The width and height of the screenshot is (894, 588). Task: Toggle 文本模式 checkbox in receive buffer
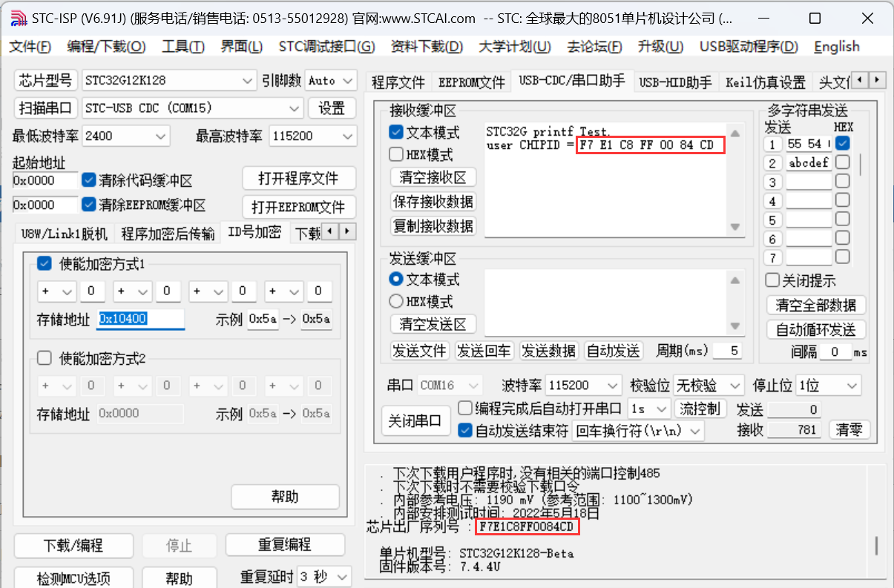[x=396, y=133]
